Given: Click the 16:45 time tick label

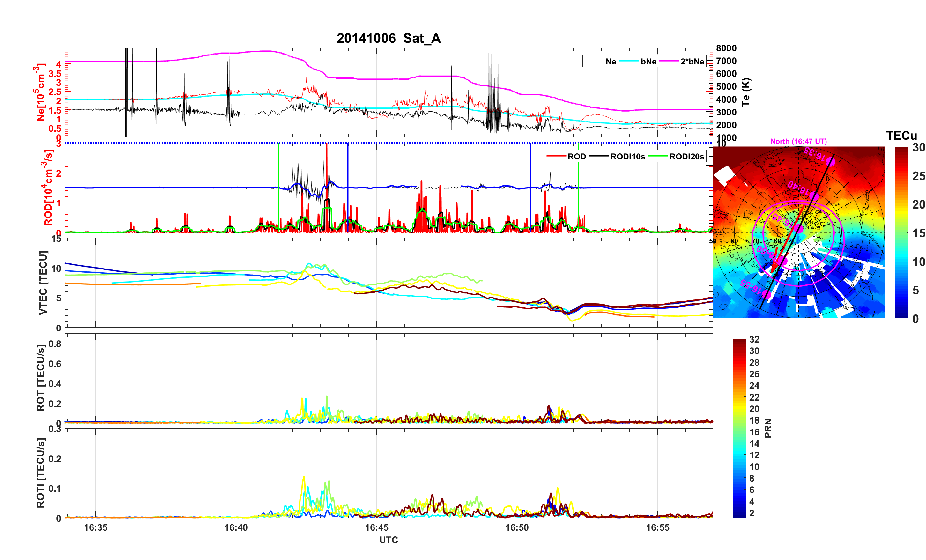Looking at the screenshot, I should pyautogui.click(x=377, y=527).
